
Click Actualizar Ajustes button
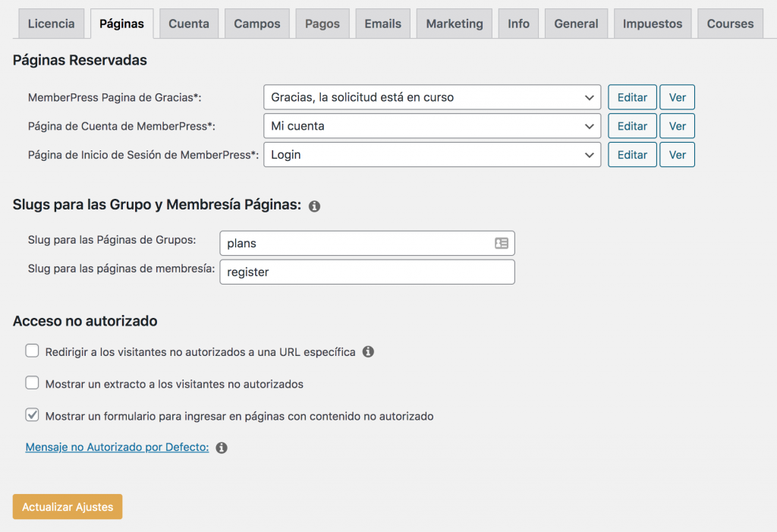click(x=68, y=507)
